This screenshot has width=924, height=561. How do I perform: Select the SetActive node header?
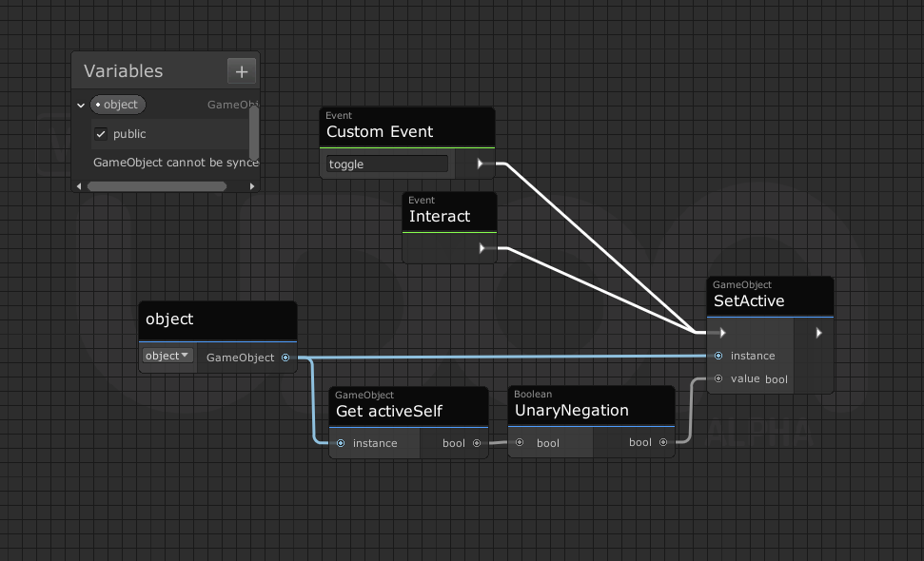click(x=770, y=296)
